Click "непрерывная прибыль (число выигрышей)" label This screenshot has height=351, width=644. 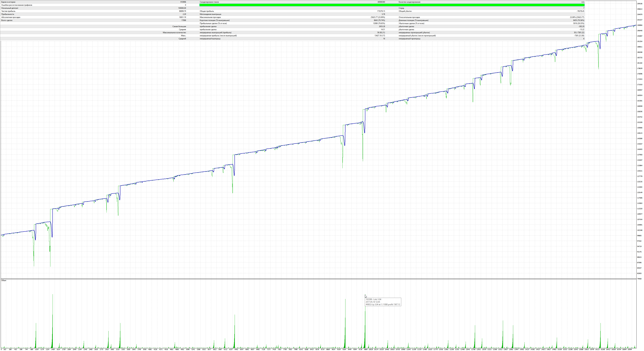pos(218,36)
